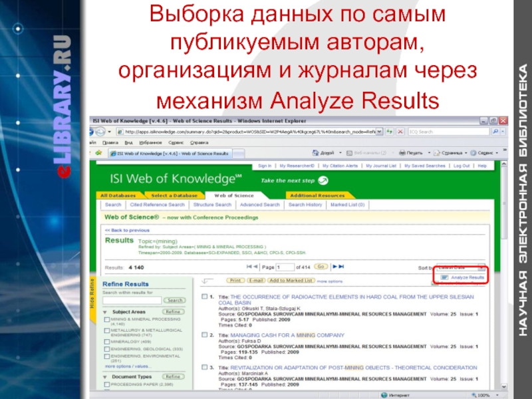Go to last results page arrow

pyautogui.click(x=341, y=267)
